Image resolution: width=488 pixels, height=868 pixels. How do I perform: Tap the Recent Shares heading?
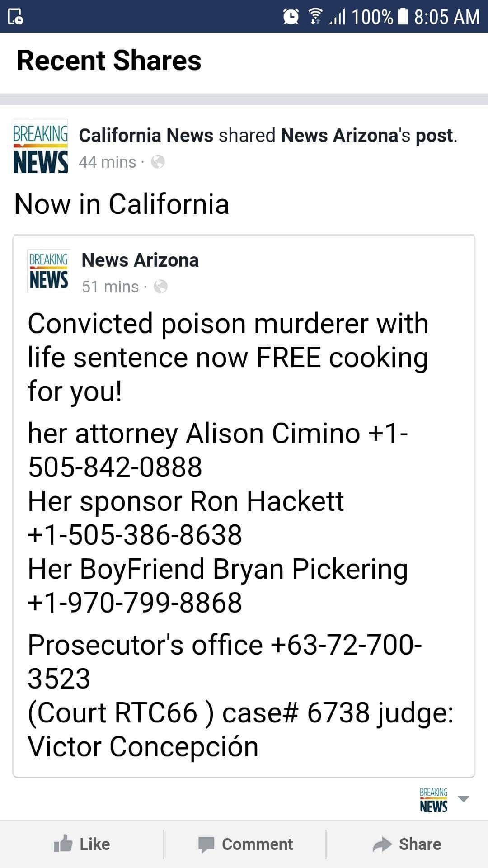[x=109, y=61]
